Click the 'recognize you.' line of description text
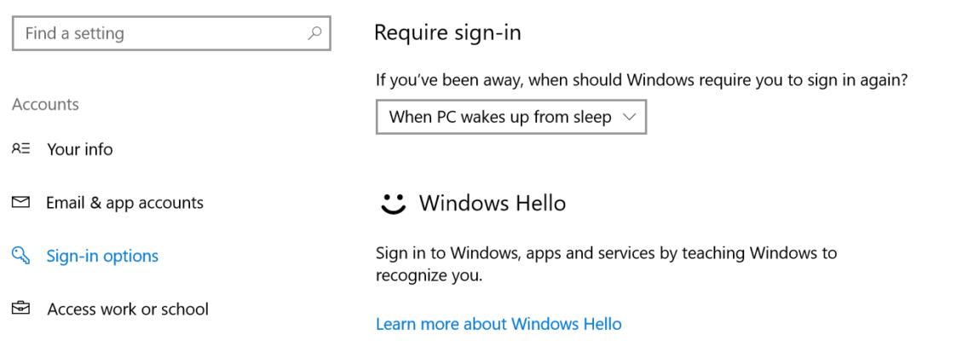Screen dimensions: 980x341 pyautogui.click(x=429, y=275)
